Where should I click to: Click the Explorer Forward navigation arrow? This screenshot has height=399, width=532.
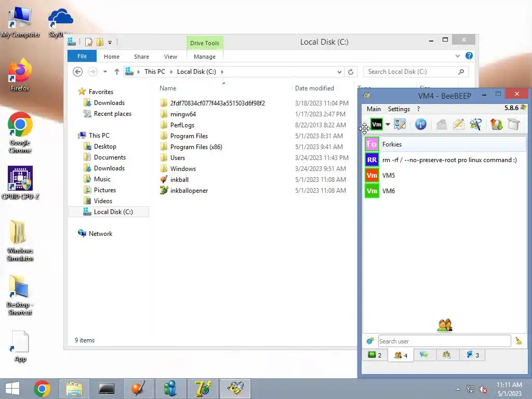(92, 72)
